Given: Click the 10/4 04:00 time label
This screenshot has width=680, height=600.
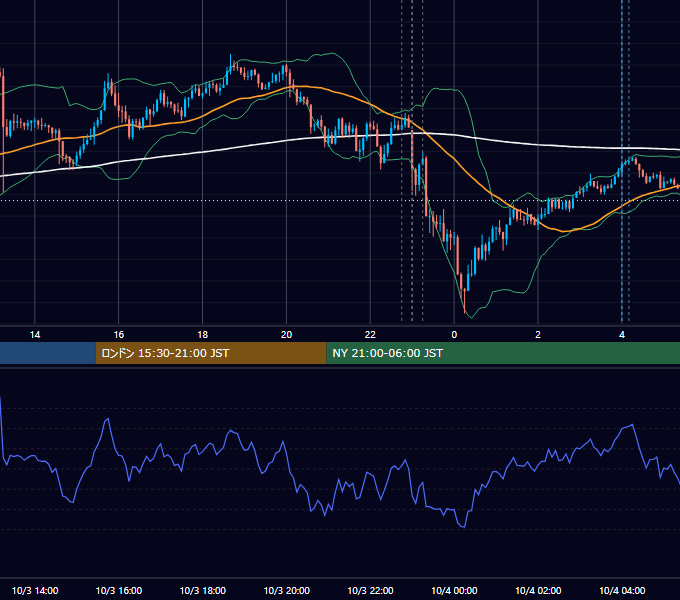Looking at the screenshot, I should click(x=622, y=590).
